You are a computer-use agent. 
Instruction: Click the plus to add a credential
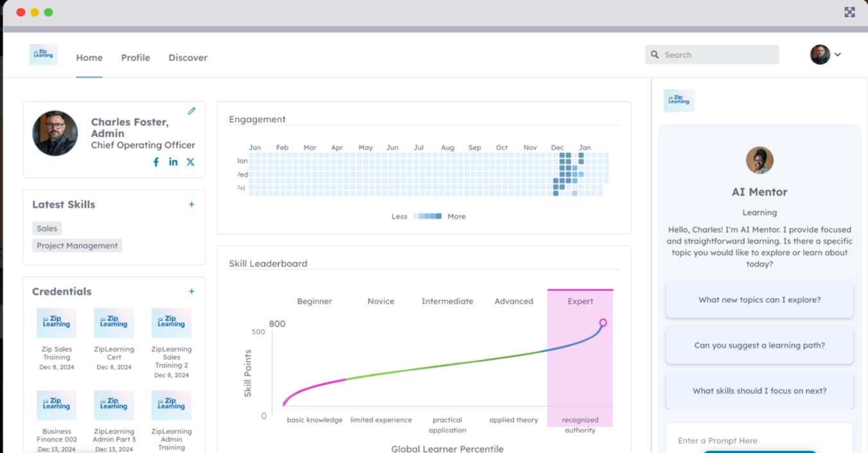[x=191, y=291]
